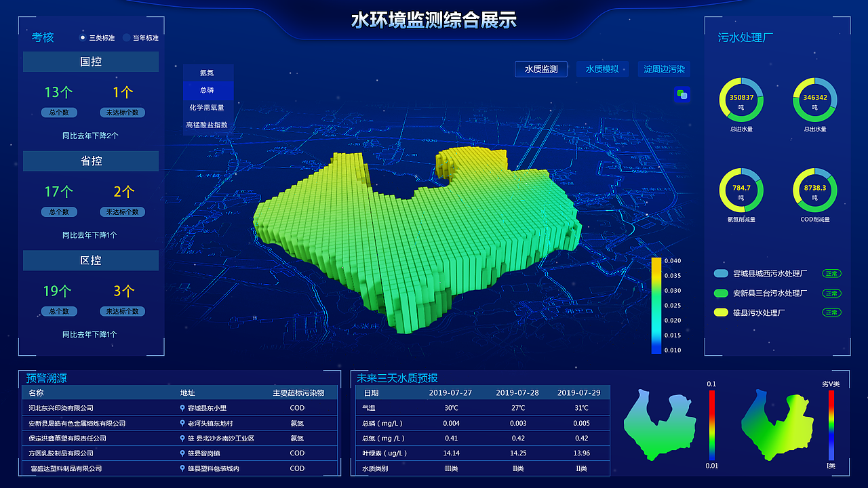
Task: Click the 2019-07-28 forecast column header
Action: tap(517, 392)
